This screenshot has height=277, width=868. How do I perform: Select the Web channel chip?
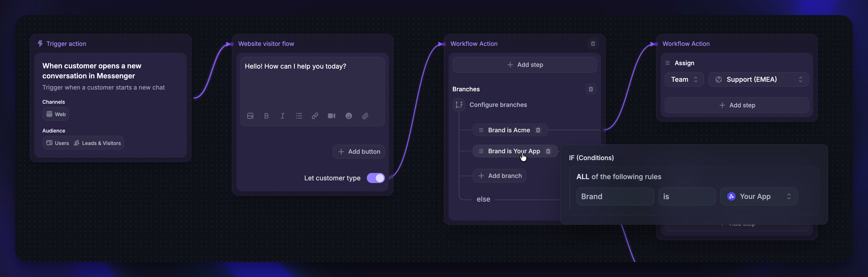pos(56,114)
